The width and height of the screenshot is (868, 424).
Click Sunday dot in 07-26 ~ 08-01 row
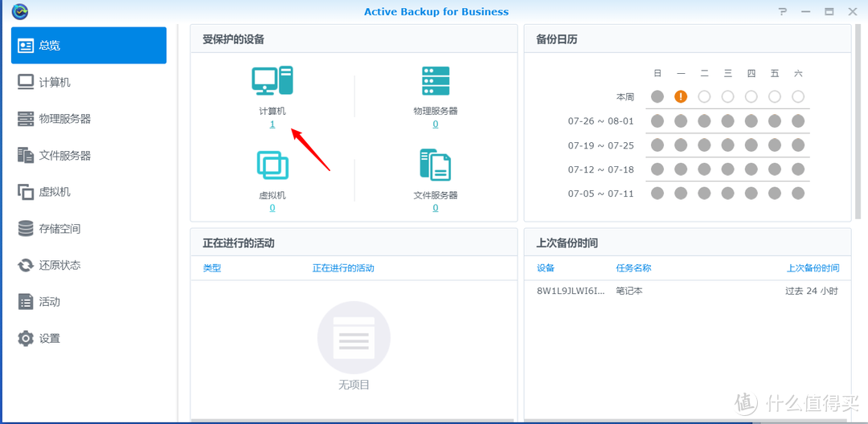point(657,121)
